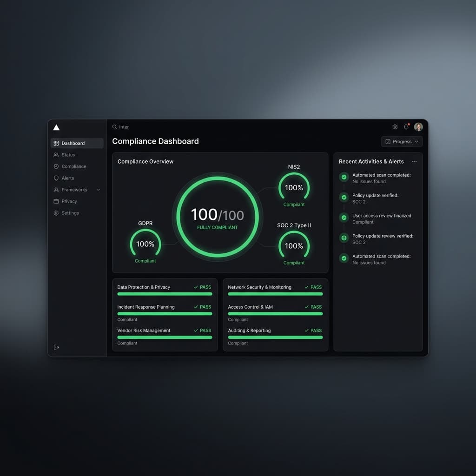Click the Recent Activities & Alerts heading
Viewport: 476px width, 476px height.
371,162
